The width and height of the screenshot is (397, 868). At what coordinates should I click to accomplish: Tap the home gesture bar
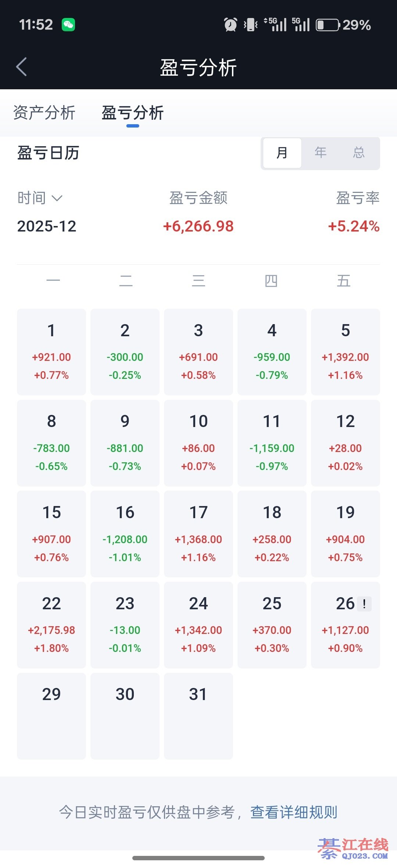coord(198,858)
